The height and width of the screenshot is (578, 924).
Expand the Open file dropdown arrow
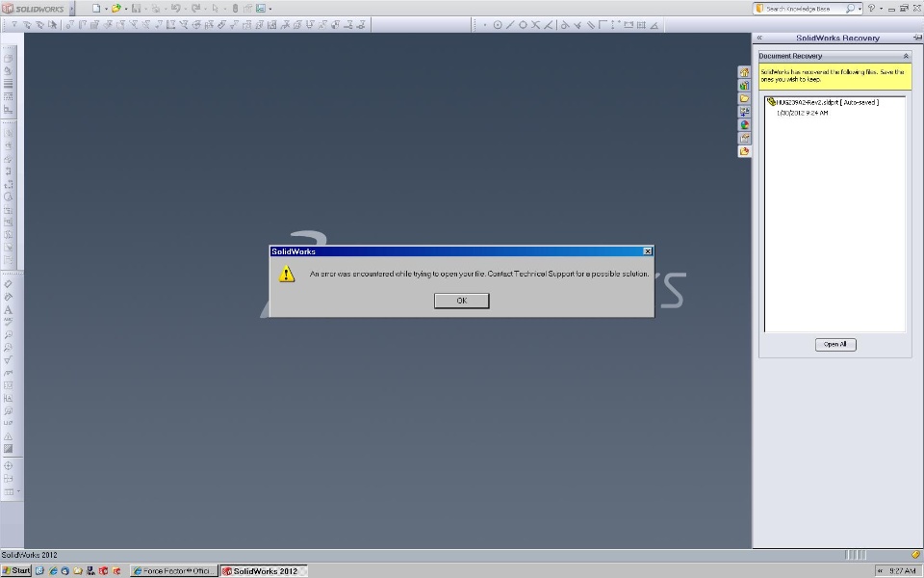[x=126, y=9]
